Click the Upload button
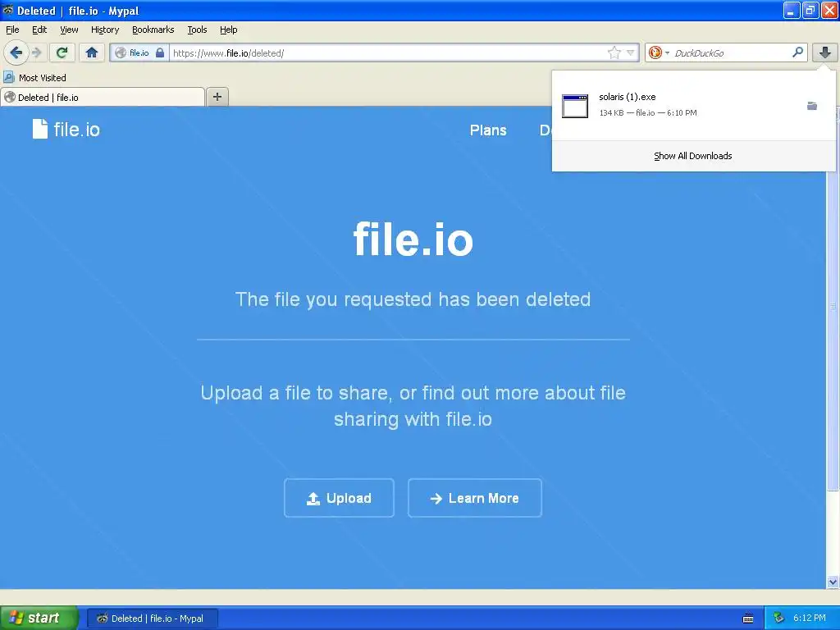The width and height of the screenshot is (840, 630). coord(339,498)
